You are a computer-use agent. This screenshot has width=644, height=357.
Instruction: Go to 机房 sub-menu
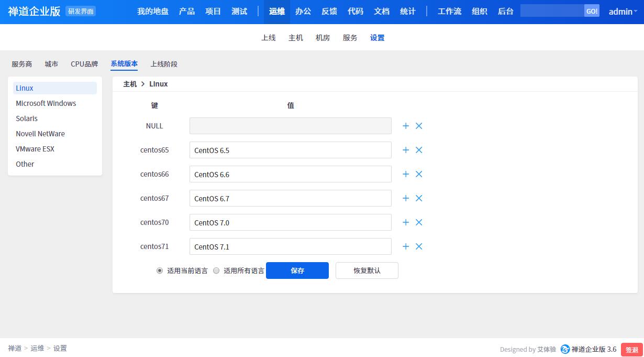click(x=323, y=38)
